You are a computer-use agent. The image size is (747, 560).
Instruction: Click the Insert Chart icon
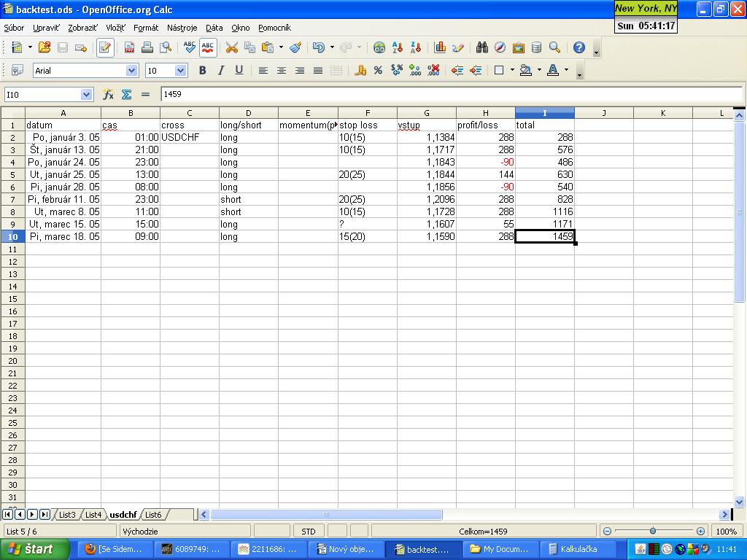pos(440,47)
